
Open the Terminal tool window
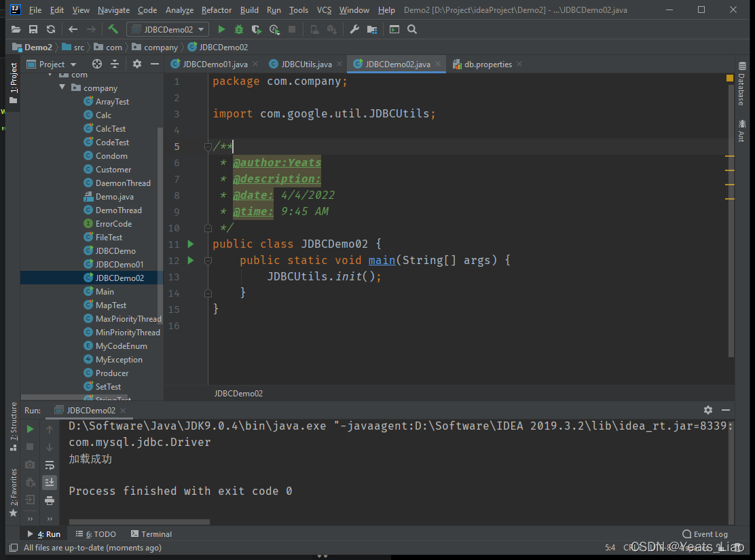[x=151, y=534]
